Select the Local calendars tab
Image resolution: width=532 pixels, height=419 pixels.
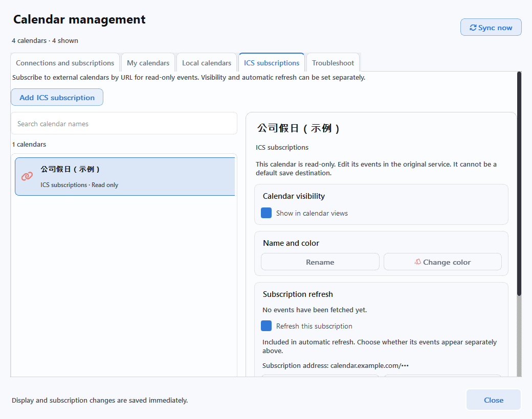pos(207,63)
